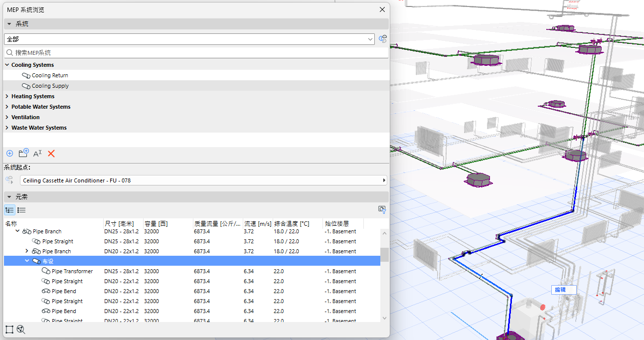Click the blue add new system icon
Screen dimensions: 644x340
click(x=9, y=154)
